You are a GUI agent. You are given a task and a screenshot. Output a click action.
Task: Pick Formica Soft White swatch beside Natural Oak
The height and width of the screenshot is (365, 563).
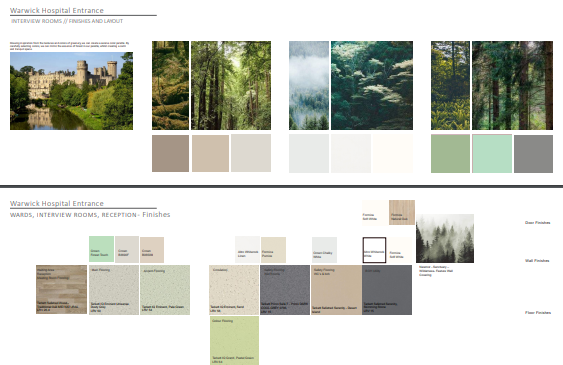click(x=374, y=212)
